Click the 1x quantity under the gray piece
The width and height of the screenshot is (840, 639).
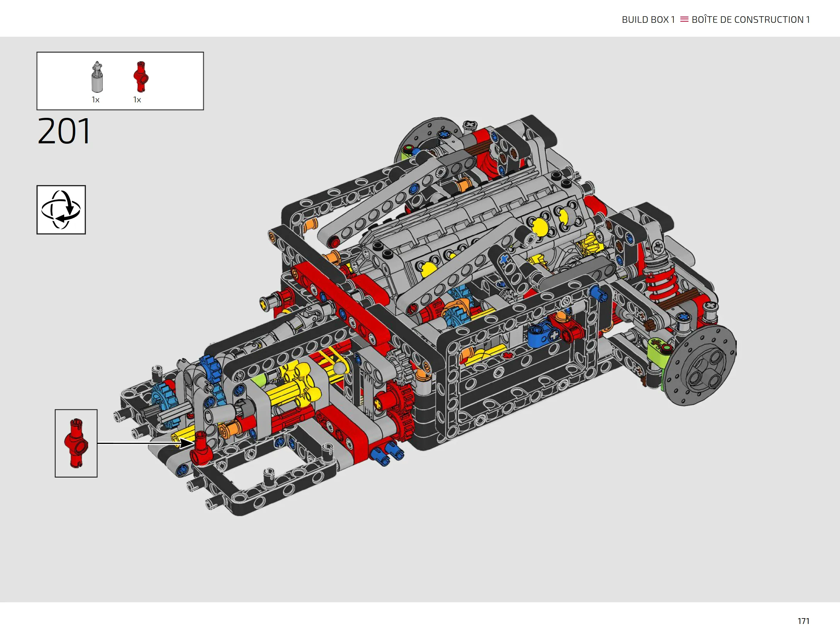click(95, 100)
